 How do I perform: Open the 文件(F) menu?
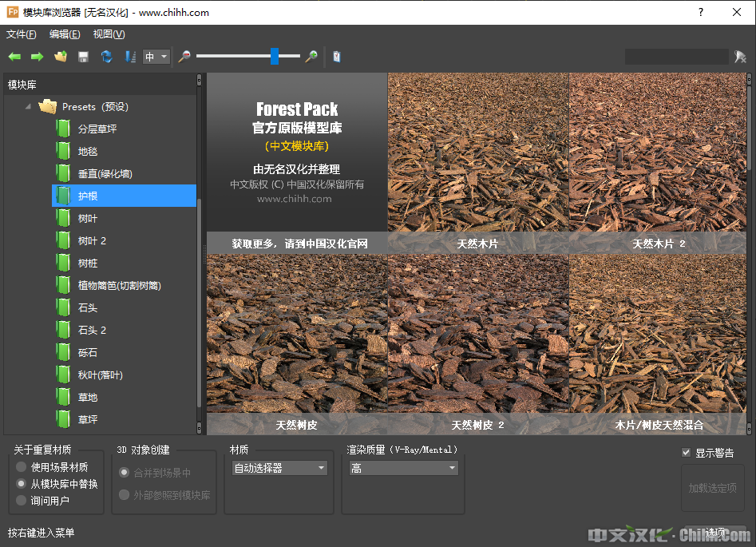22,34
